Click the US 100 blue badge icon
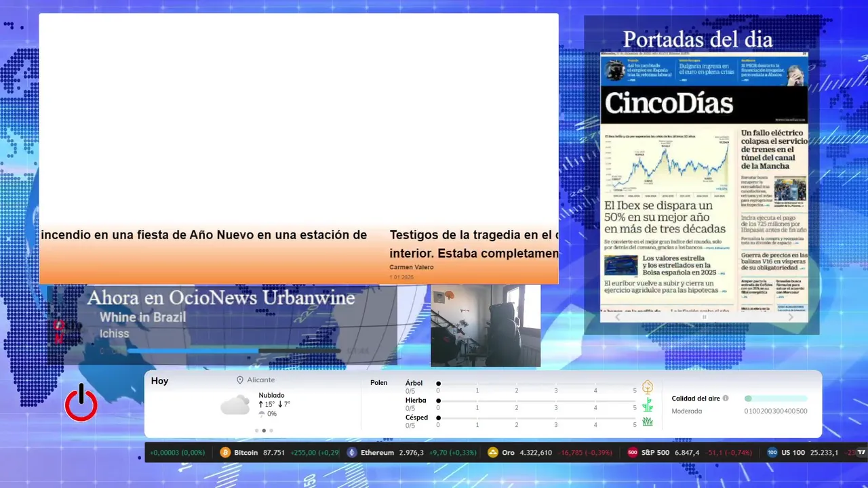Image resolution: width=868 pixels, height=488 pixels. 772,453
